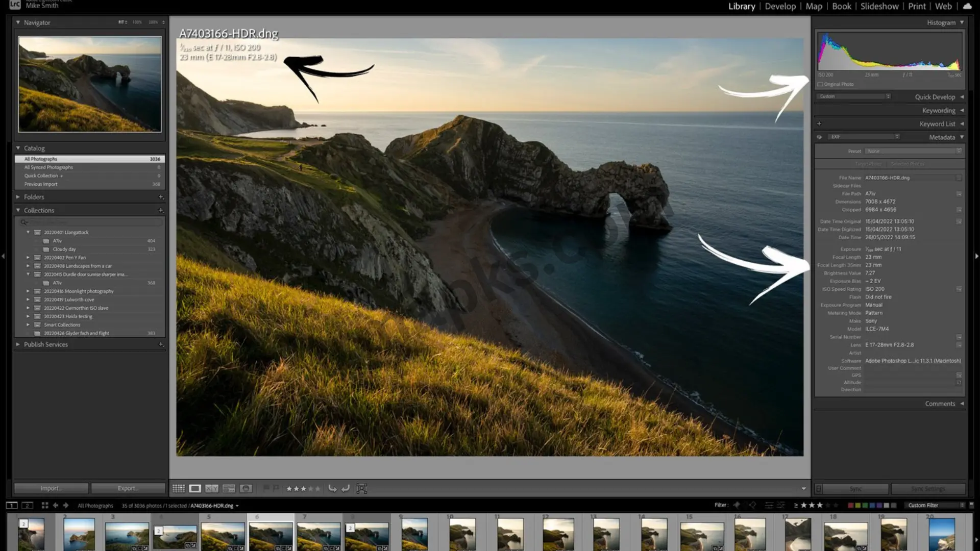Click the Sync Settings button

tap(928, 489)
